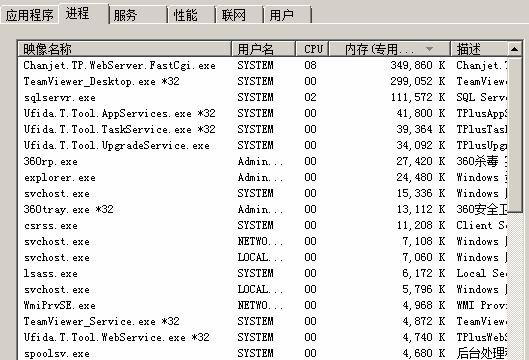This screenshot has width=529, height=360.
Task: Select svchost.exe using 15,336 K
Action: pyautogui.click(x=262, y=193)
